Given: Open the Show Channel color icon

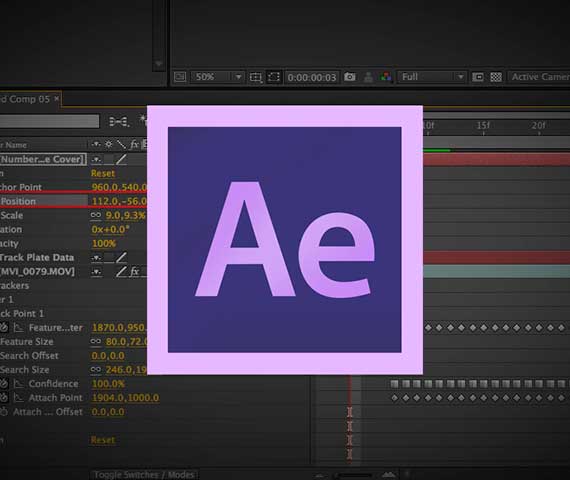Looking at the screenshot, I should 386,77.
